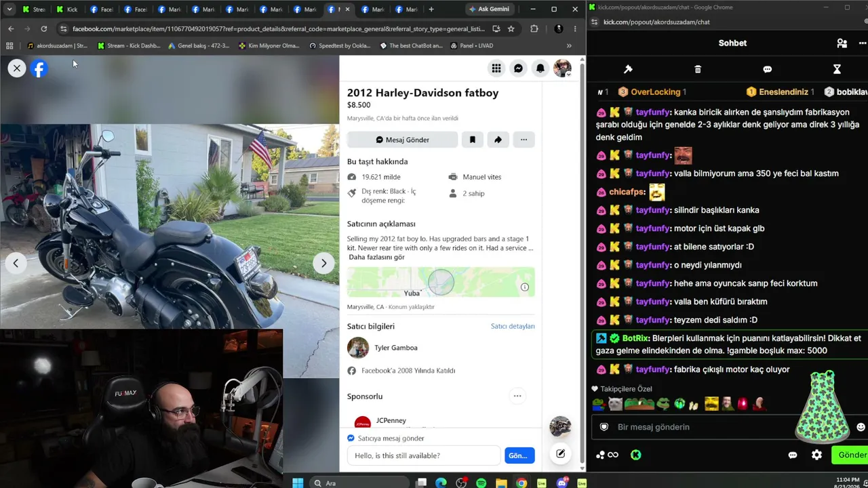Click the Facebook URL address bar
This screenshot has width=868, height=488.
point(278,29)
